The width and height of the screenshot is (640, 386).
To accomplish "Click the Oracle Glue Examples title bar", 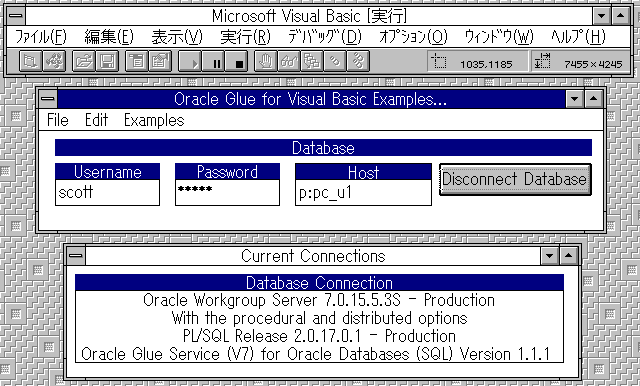I will (x=311, y=99).
